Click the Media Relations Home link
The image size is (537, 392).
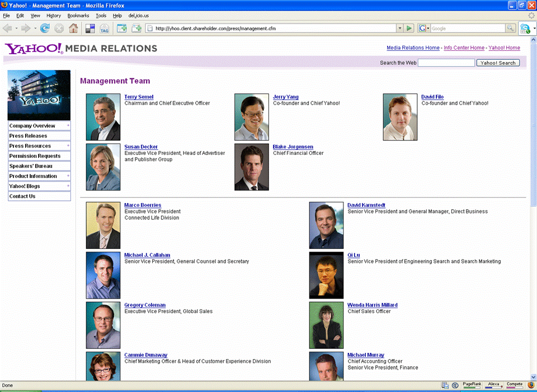pos(413,48)
